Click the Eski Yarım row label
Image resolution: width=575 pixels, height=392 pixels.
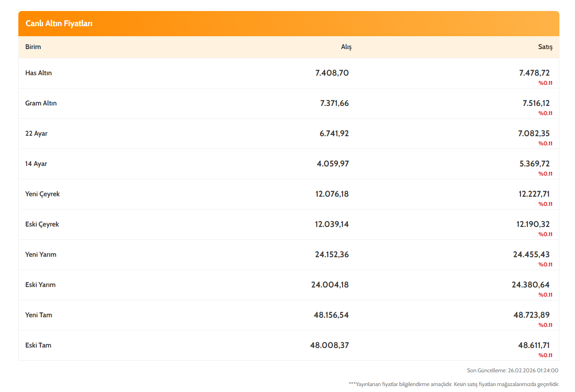click(x=40, y=285)
